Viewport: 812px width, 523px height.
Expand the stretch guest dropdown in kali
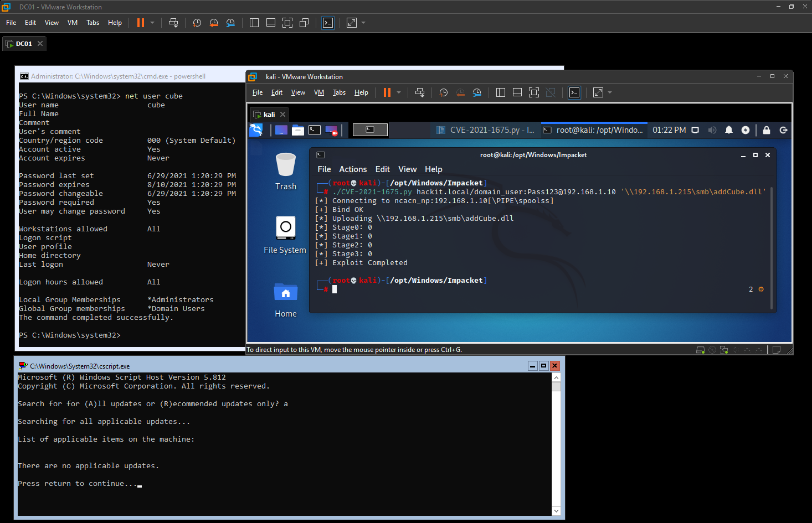coord(610,92)
